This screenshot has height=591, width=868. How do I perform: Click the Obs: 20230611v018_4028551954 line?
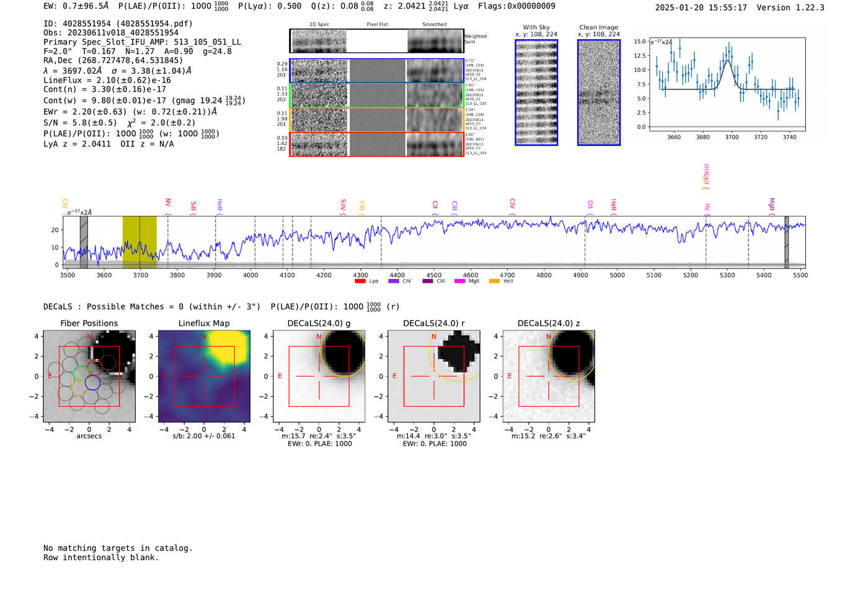coord(111,33)
